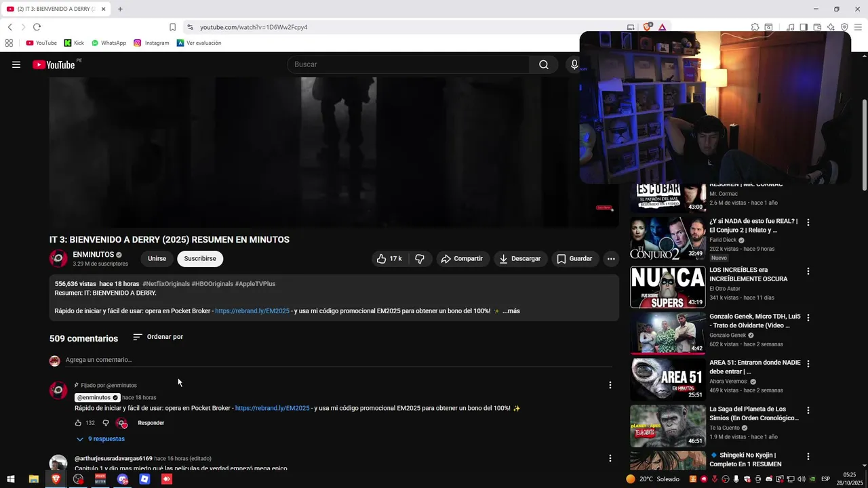The height and width of the screenshot is (488, 868).
Task: Open the Ordenar por sort menu
Action: [x=158, y=337]
